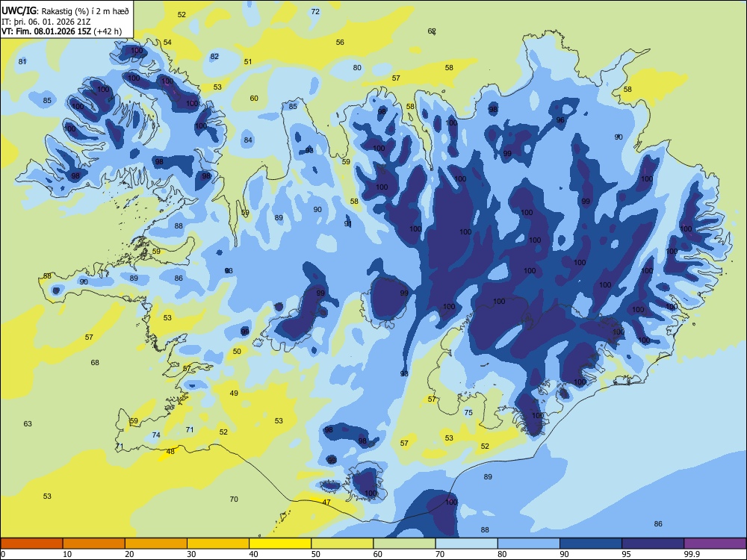Click the '81' humidity value on the map
The height and width of the screenshot is (560, 747).
[x=22, y=61]
